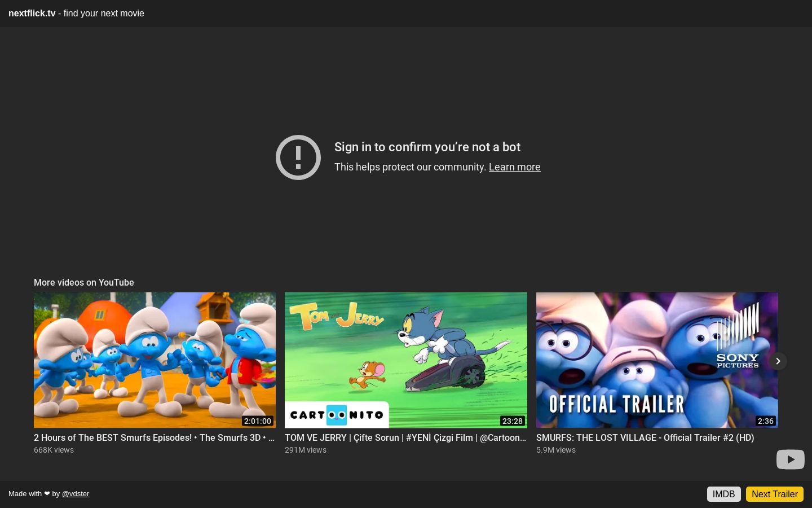Viewport: 812px width, 508px height.
Task: Click the '668K views' text
Action: [x=54, y=450]
